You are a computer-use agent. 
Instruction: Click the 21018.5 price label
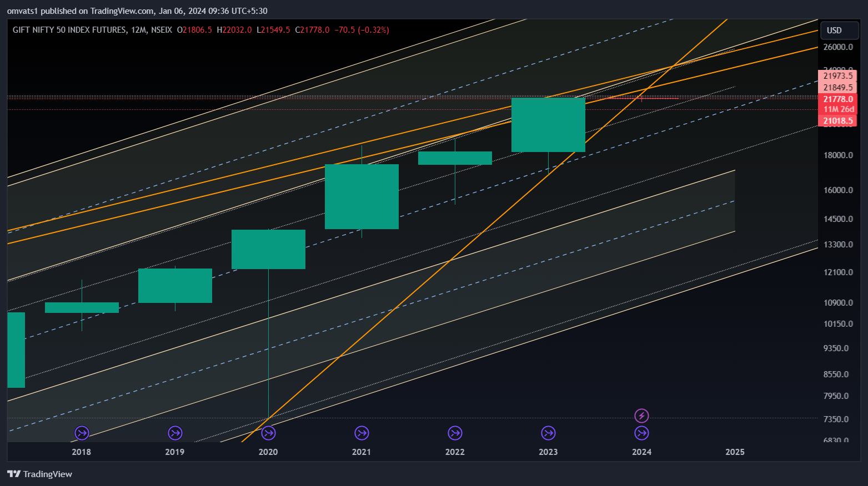(837, 121)
